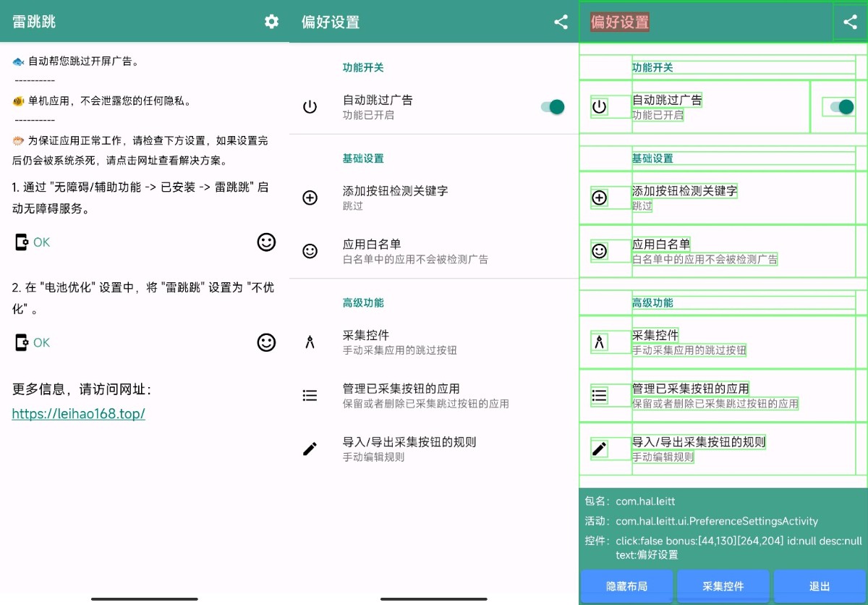This screenshot has height=605, width=868.
Task: Open settings gear in 雷跳跳 header
Action: pos(271,22)
